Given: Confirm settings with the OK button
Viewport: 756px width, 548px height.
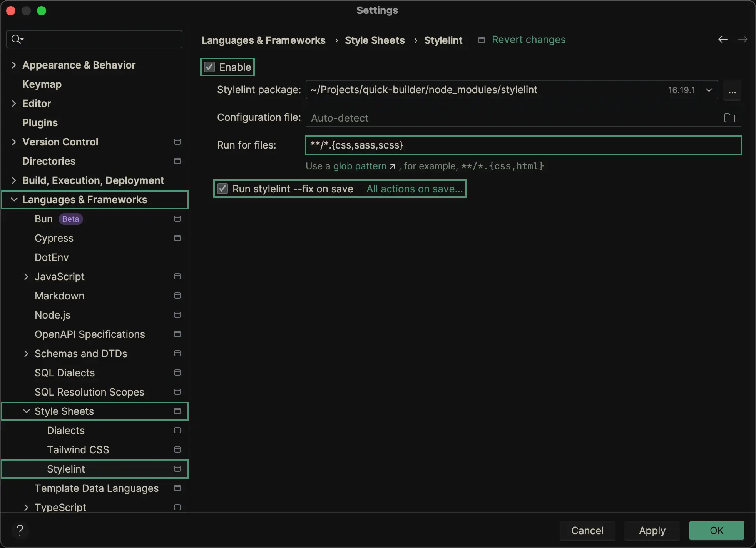Looking at the screenshot, I should pyautogui.click(x=717, y=530).
